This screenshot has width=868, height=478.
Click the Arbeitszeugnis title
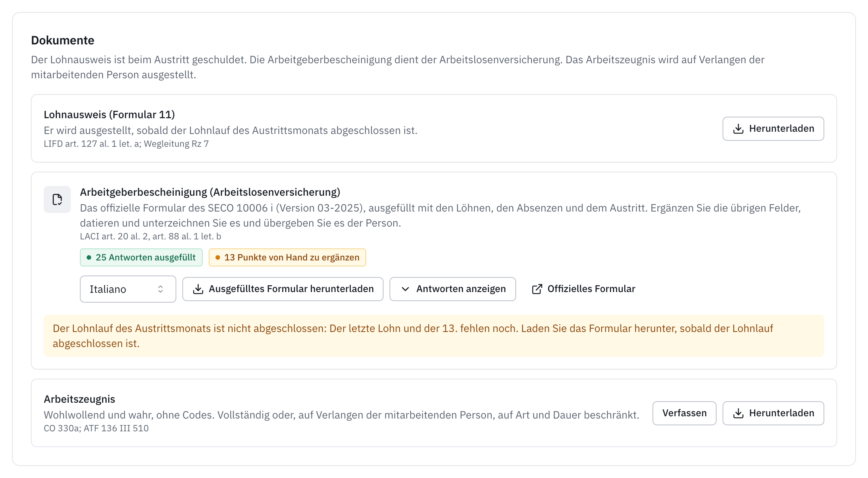[x=79, y=399]
